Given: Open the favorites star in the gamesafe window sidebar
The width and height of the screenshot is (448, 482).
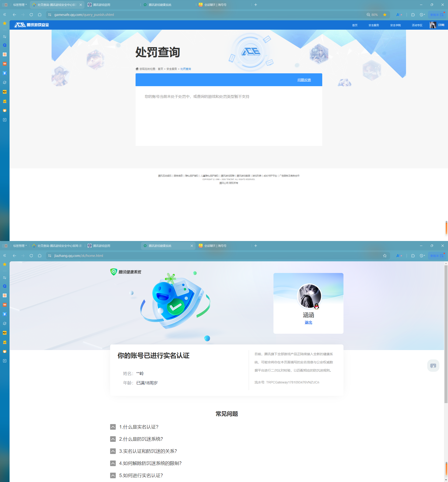Looking at the screenshot, I should pyautogui.click(x=5, y=23).
